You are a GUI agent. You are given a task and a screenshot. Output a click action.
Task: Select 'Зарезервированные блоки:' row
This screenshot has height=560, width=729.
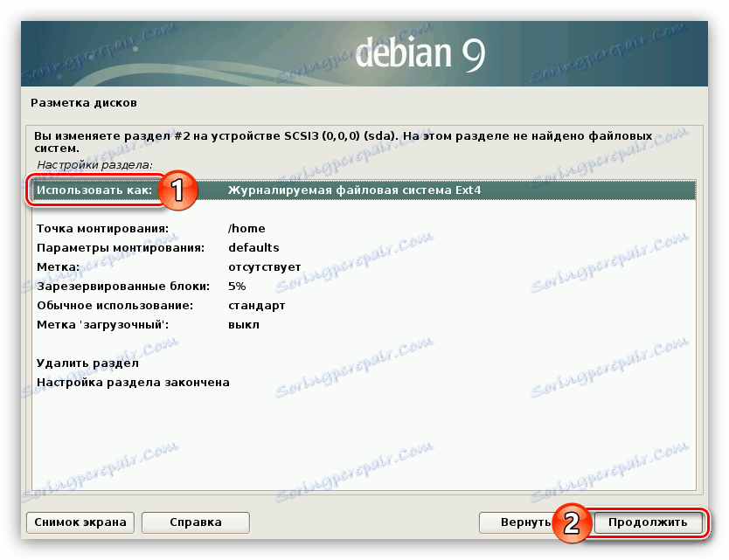pos(364,287)
